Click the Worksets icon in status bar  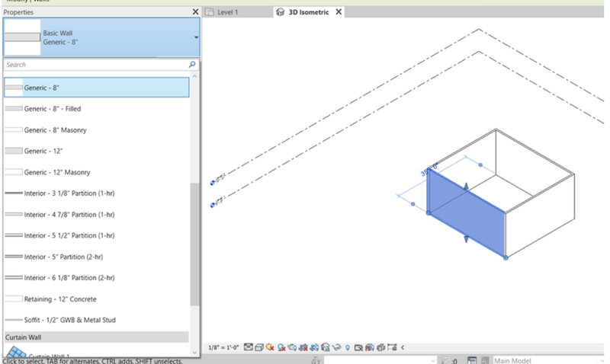pos(316,360)
